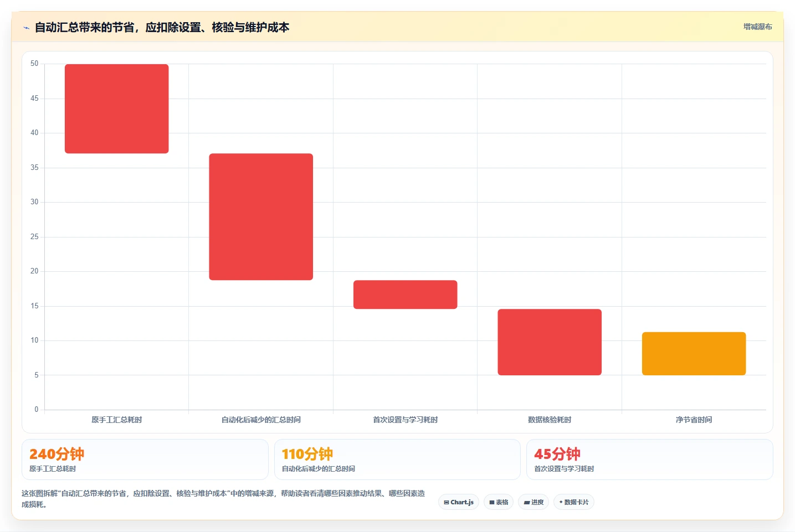Click the orange 净节省时间 bar

pyautogui.click(x=694, y=354)
